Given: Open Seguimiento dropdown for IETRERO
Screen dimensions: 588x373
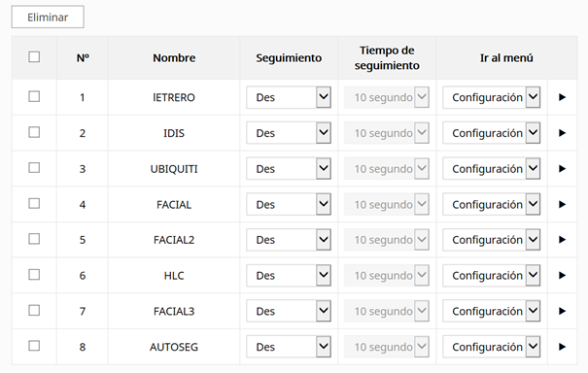Looking at the screenshot, I should (x=289, y=97).
